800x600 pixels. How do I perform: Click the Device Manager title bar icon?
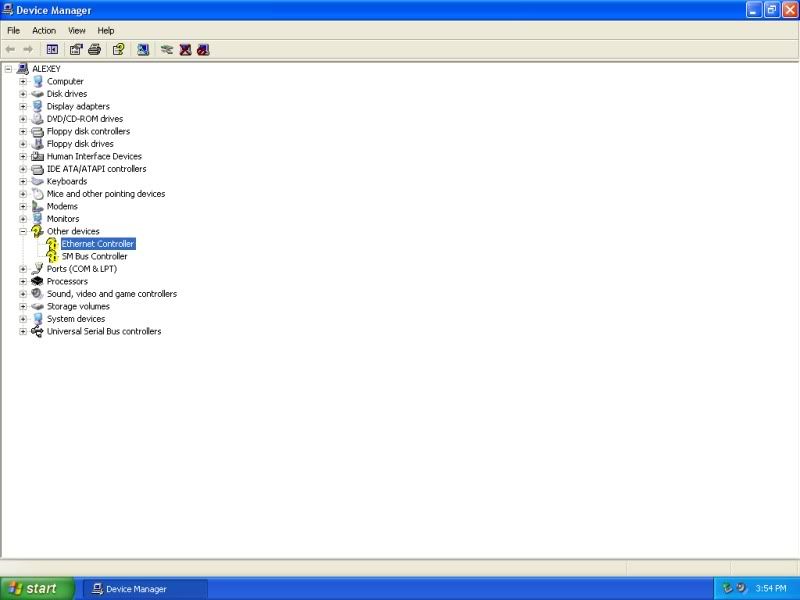8,10
